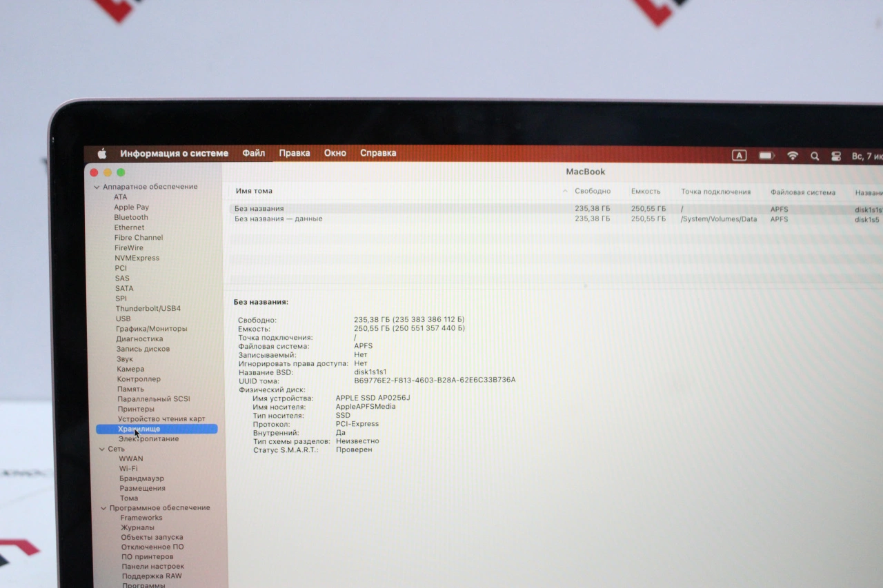Screen dimensions: 883x588
Task: Select the highlighted Хранилище item
Action: pos(157,429)
